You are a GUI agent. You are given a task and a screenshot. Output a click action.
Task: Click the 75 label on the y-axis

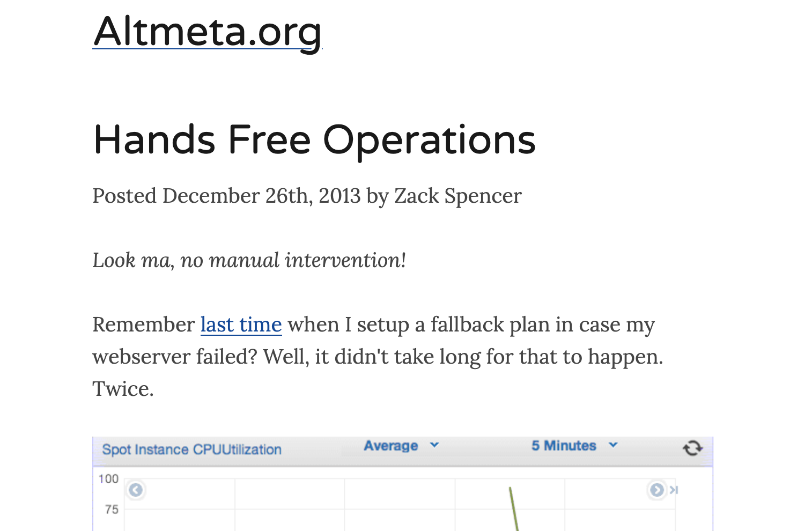(112, 510)
